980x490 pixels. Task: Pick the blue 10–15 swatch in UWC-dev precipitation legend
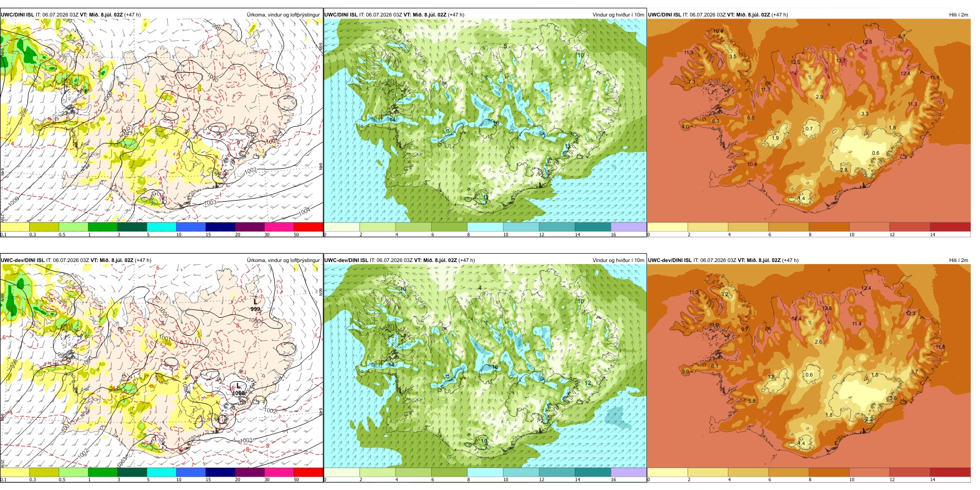(191, 472)
